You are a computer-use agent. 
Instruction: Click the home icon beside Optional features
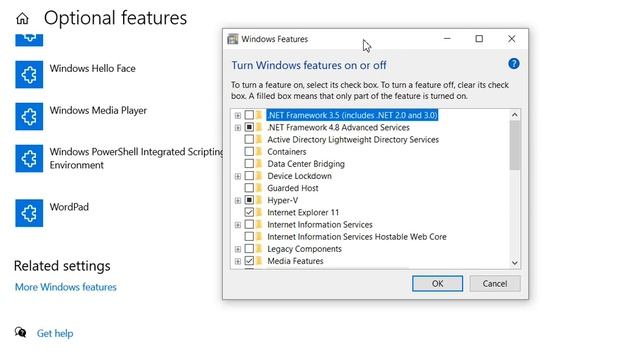coord(22,18)
